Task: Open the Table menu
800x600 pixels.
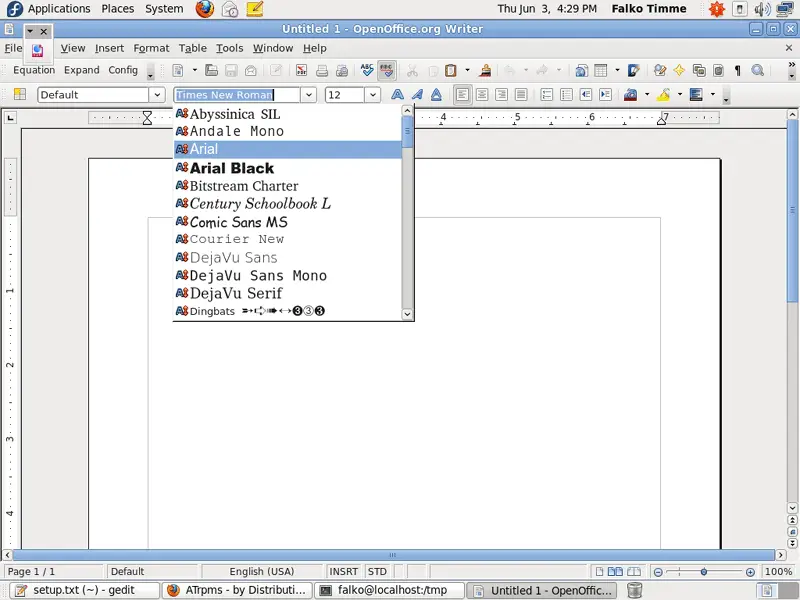Action: tap(192, 48)
